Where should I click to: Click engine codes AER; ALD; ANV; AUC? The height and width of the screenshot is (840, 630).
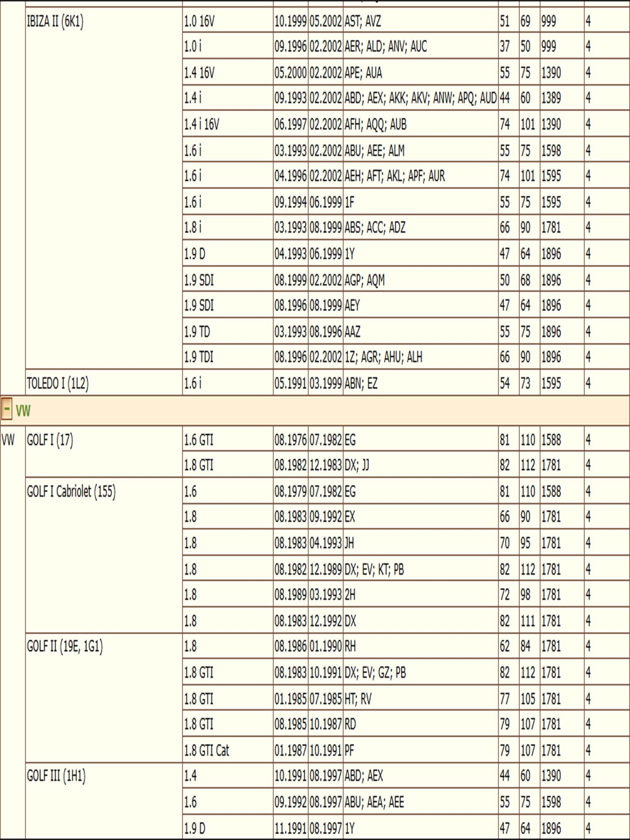click(386, 47)
